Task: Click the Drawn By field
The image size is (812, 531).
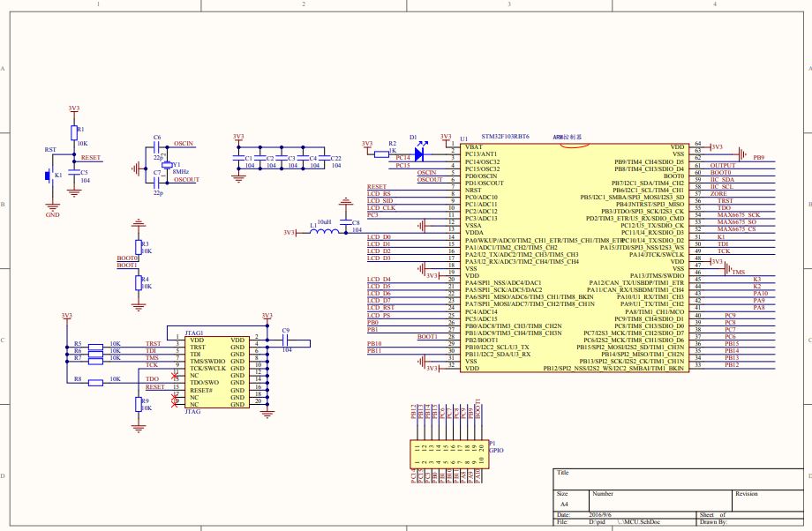Action: 750,521
